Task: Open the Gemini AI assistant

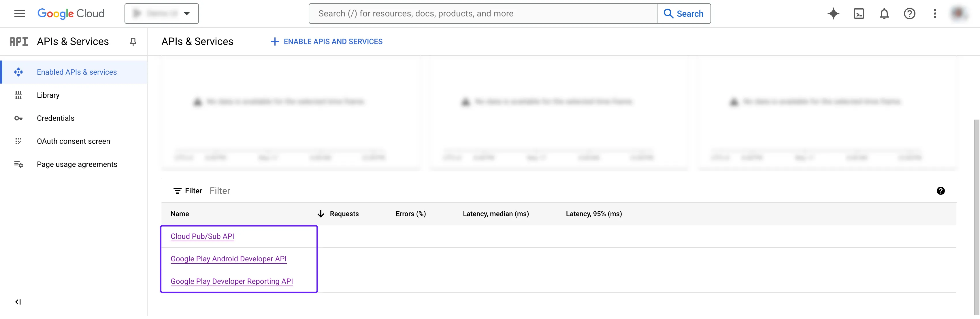Action: 833,13
